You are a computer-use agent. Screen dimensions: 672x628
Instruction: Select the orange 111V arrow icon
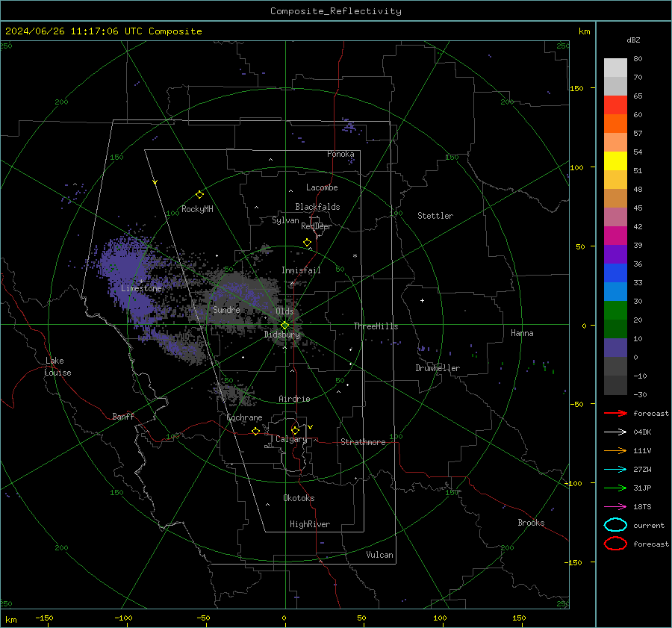coord(615,450)
